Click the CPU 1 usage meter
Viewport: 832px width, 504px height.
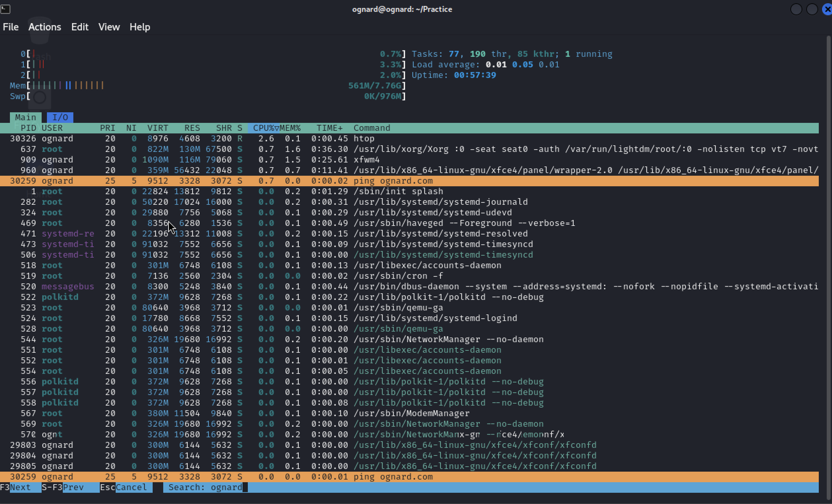tap(213, 64)
